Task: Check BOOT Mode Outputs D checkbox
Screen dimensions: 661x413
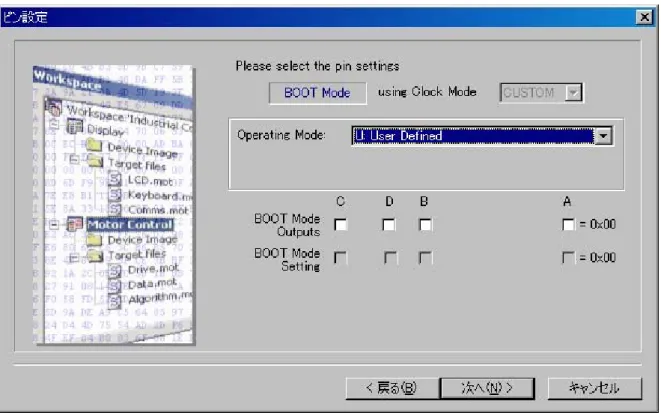Action: (389, 225)
